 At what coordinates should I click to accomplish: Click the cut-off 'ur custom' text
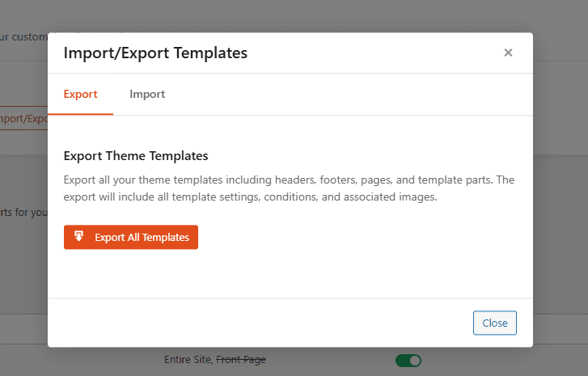[24, 36]
